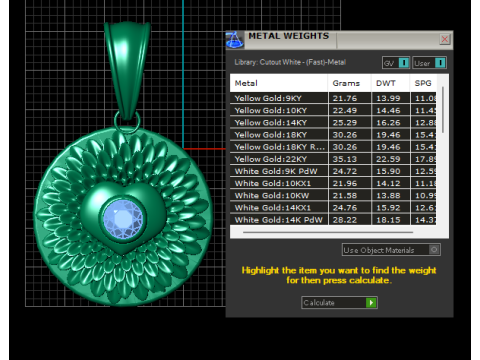Select the White Gold:14KX1 row
The height and width of the screenshot is (360, 480).
pyautogui.click(x=333, y=208)
